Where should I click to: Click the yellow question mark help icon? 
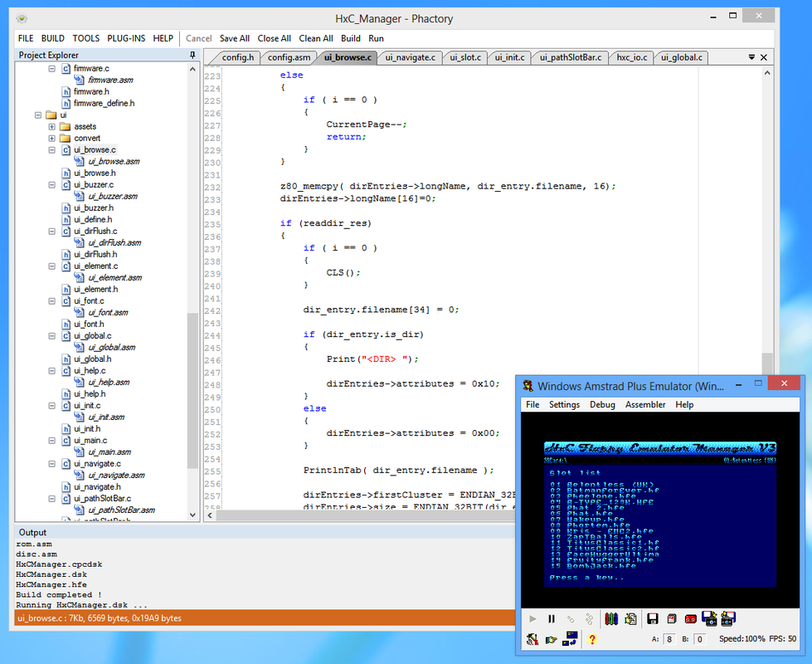click(592, 640)
